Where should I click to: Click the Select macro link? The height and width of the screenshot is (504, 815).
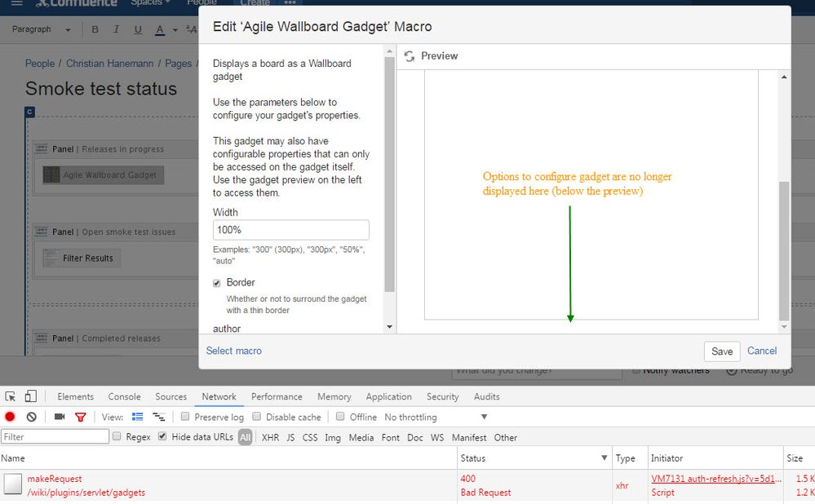pos(234,351)
